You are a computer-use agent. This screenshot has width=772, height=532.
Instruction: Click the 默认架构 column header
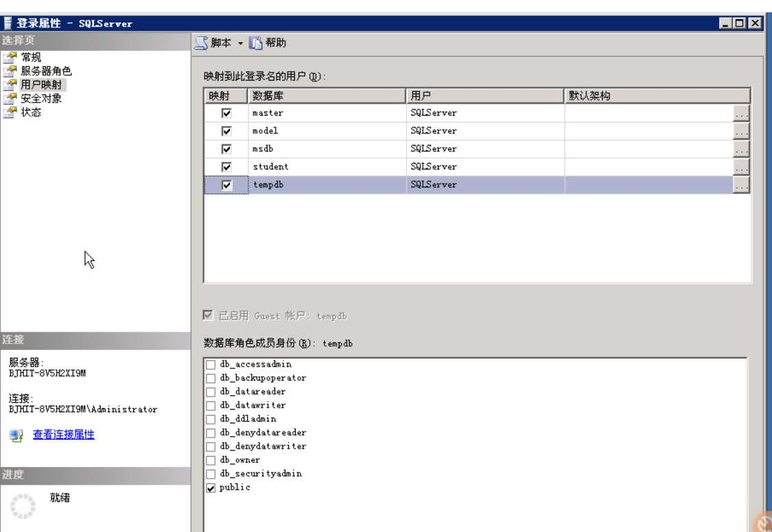point(657,96)
